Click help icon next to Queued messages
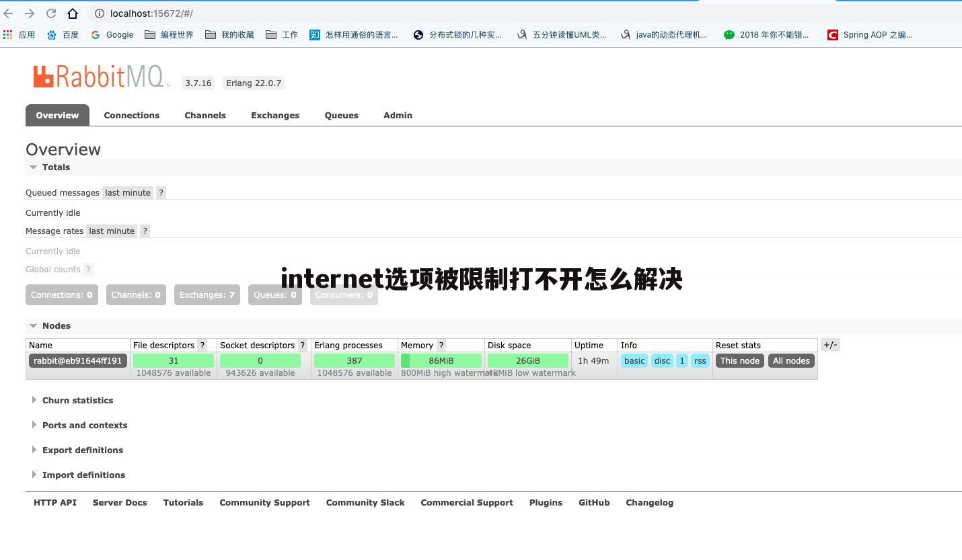 pyautogui.click(x=161, y=193)
